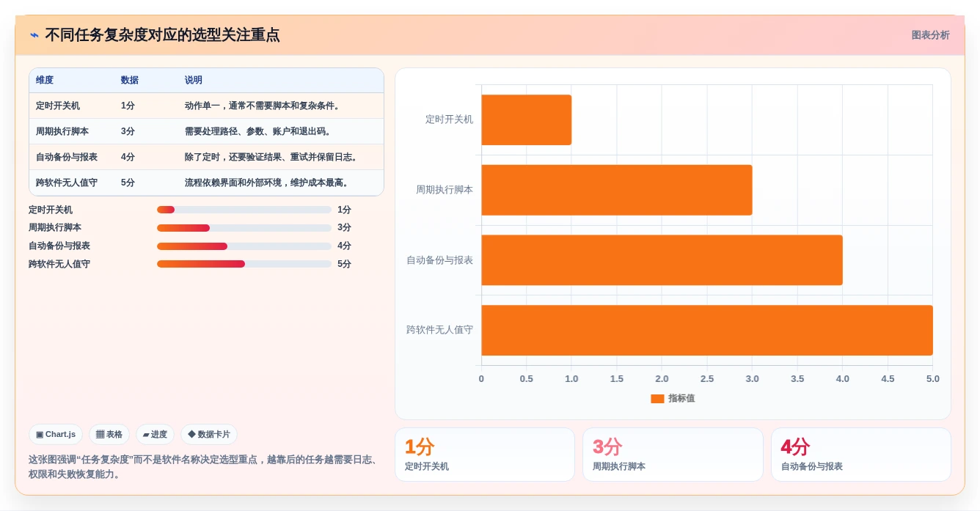Click the 数据卡片 tag chip
This screenshot has height=511, width=980.
coord(209,434)
